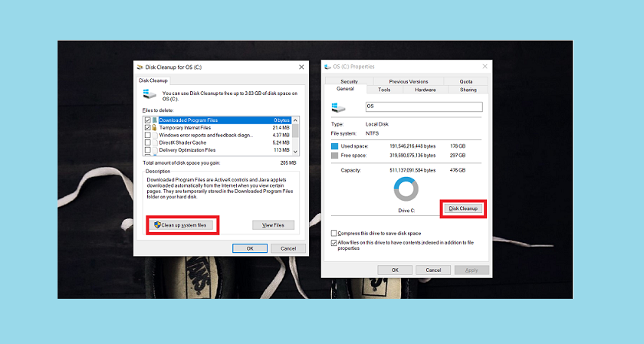Image resolution: width=644 pixels, height=344 pixels.
Task: Click the Drive C usage donut chart
Action: point(406,189)
